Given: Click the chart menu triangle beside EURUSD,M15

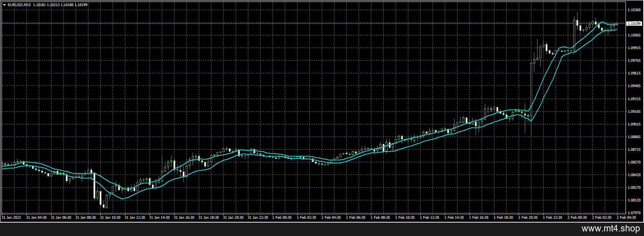Looking at the screenshot, I should 4,5.
